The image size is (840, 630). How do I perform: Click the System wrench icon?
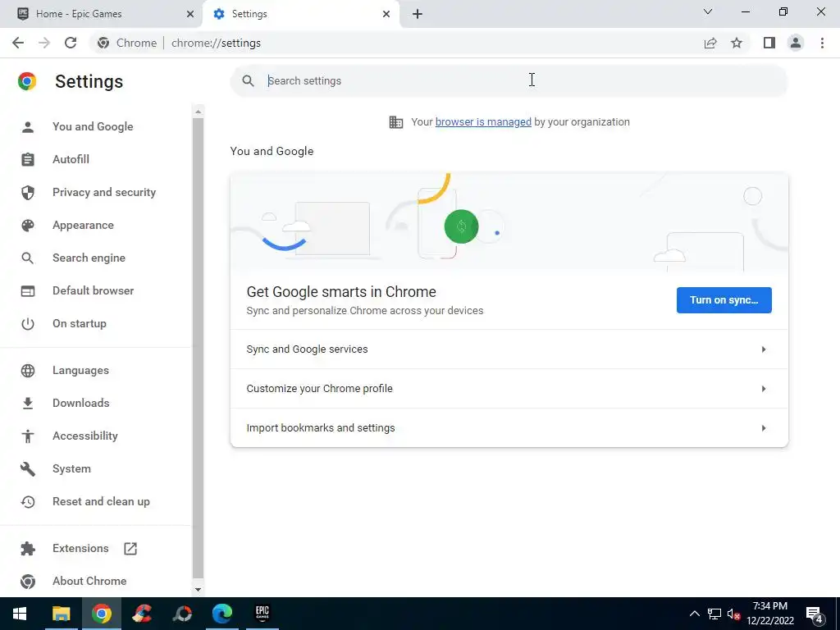point(28,468)
